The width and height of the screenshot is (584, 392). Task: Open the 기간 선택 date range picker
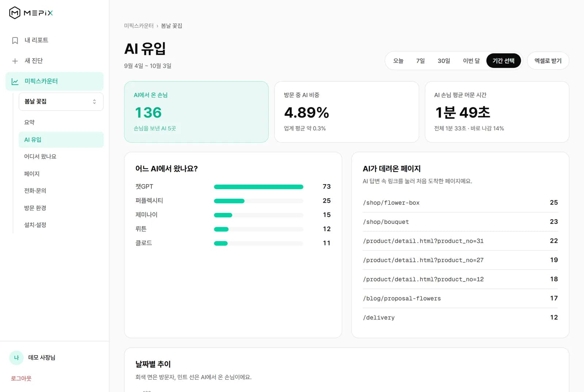coord(503,61)
